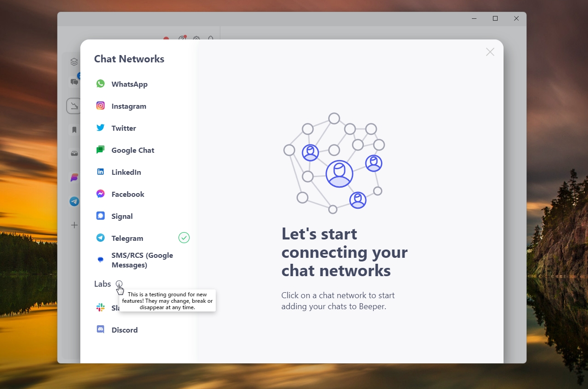Viewport: 588px width, 389px height.
Task: Open the archive tray icon in sidebar
Action: coord(74,154)
